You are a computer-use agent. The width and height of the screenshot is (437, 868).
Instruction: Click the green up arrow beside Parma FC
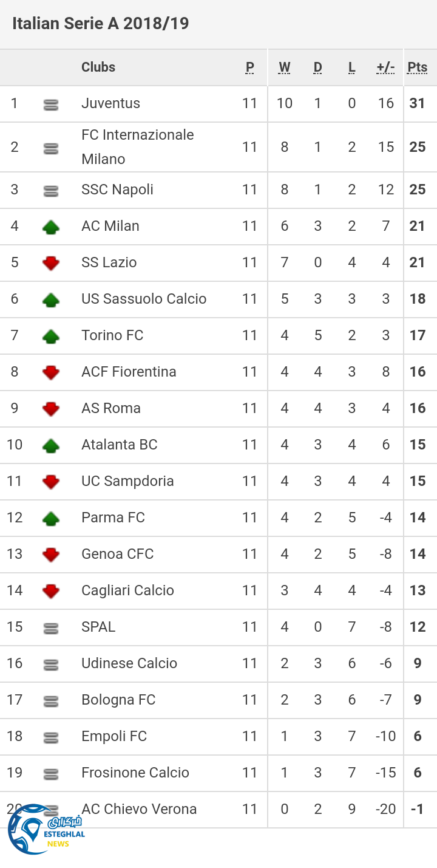pyautogui.click(x=51, y=518)
